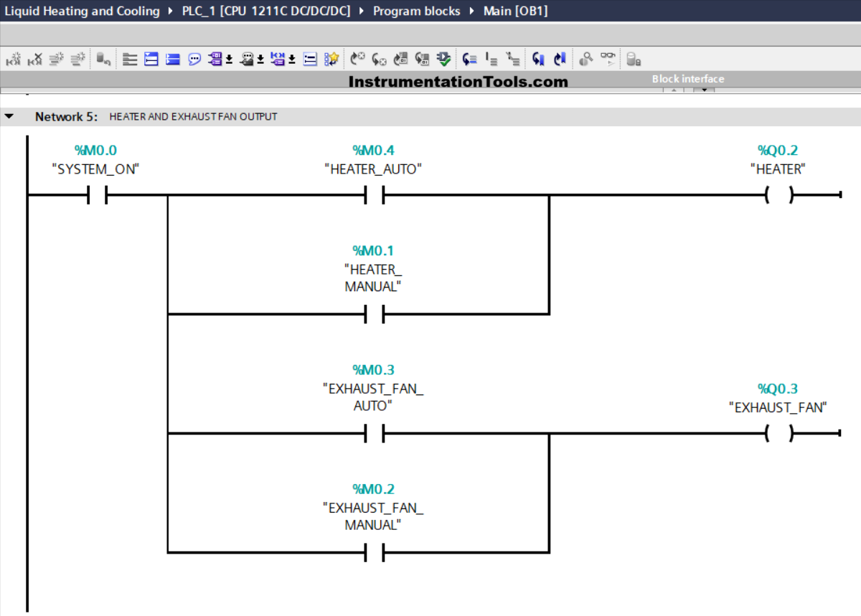The image size is (861, 616).
Task: Select the Network 5 title
Action: click(x=66, y=116)
